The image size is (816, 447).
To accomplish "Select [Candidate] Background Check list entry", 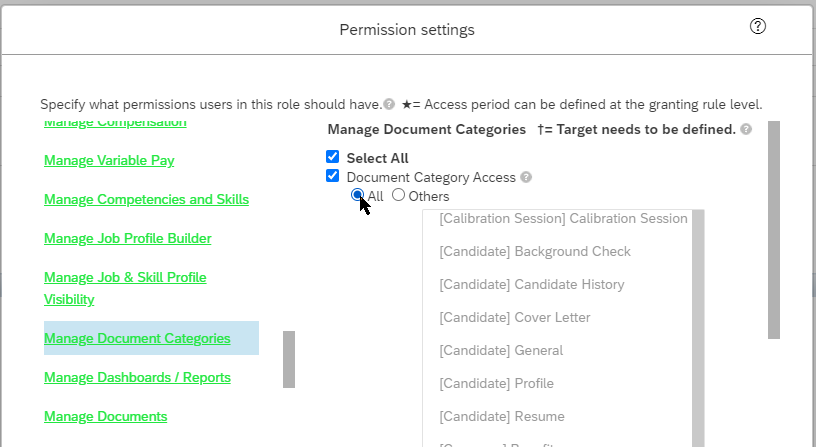I will [534, 251].
